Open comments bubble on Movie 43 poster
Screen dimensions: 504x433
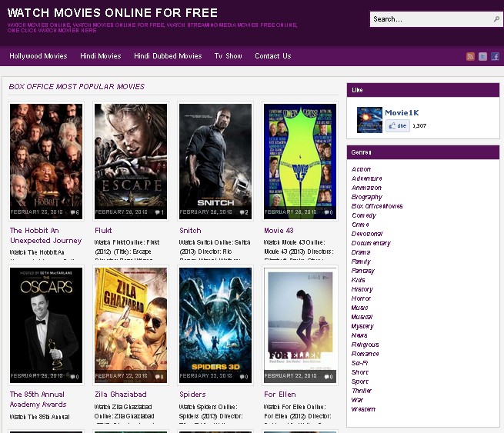[x=329, y=212]
